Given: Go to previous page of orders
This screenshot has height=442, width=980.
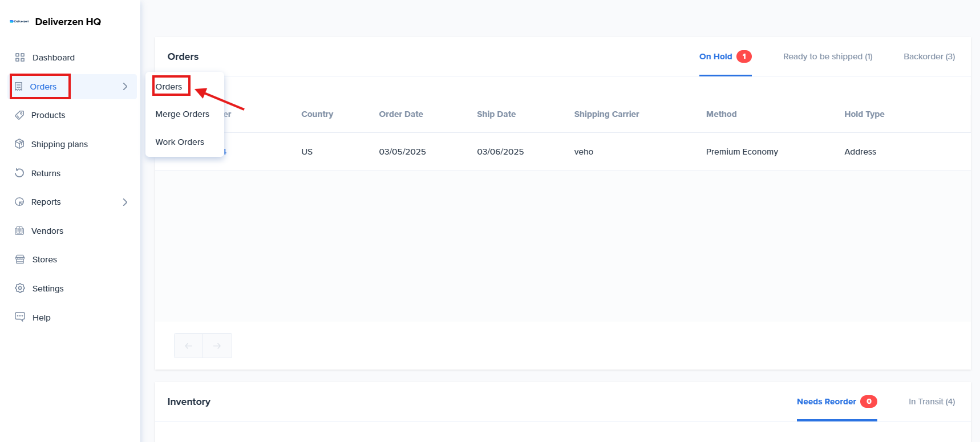Looking at the screenshot, I should tap(189, 346).
